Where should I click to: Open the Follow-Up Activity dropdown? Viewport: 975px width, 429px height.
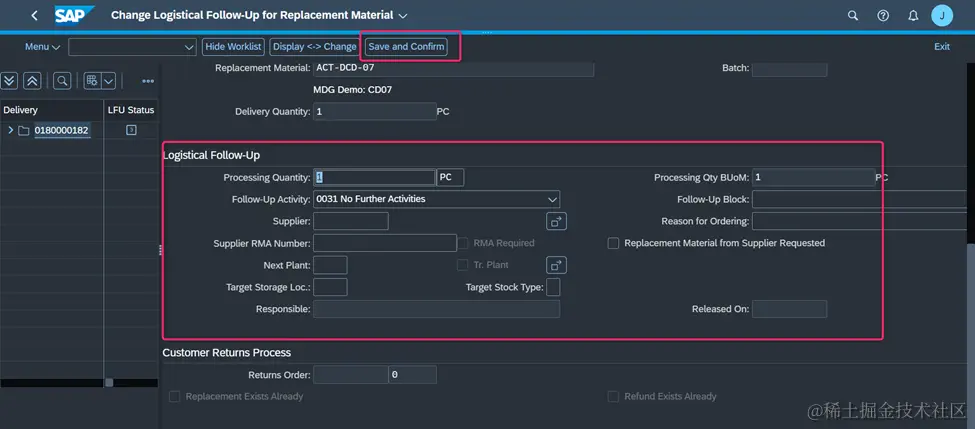pyautogui.click(x=552, y=199)
